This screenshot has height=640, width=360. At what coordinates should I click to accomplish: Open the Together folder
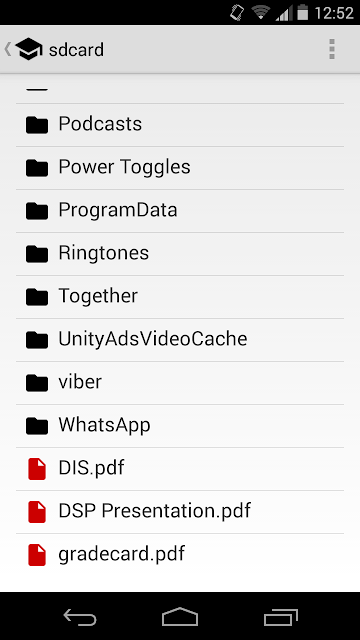(x=180, y=297)
